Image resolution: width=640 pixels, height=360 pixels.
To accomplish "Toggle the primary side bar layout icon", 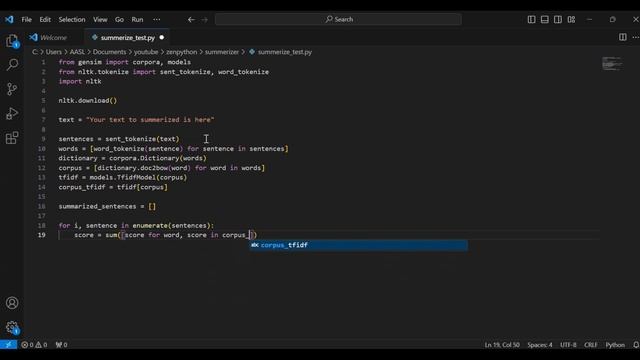I will (x=531, y=19).
